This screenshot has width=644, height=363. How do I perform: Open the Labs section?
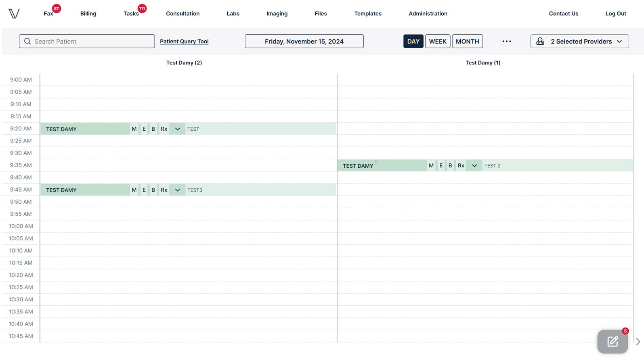click(x=233, y=13)
